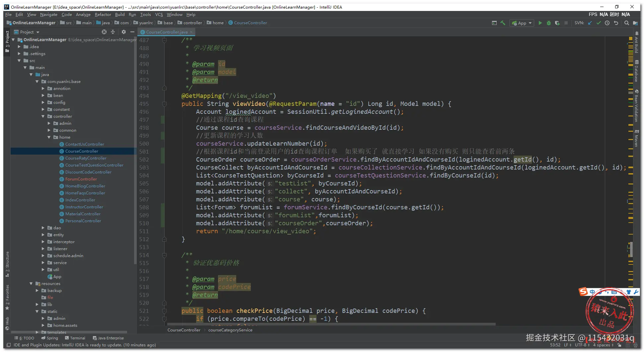Run the App configuration with the green play icon
This screenshot has height=352, width=644.
pyautogui.click(x=540, y=23)
